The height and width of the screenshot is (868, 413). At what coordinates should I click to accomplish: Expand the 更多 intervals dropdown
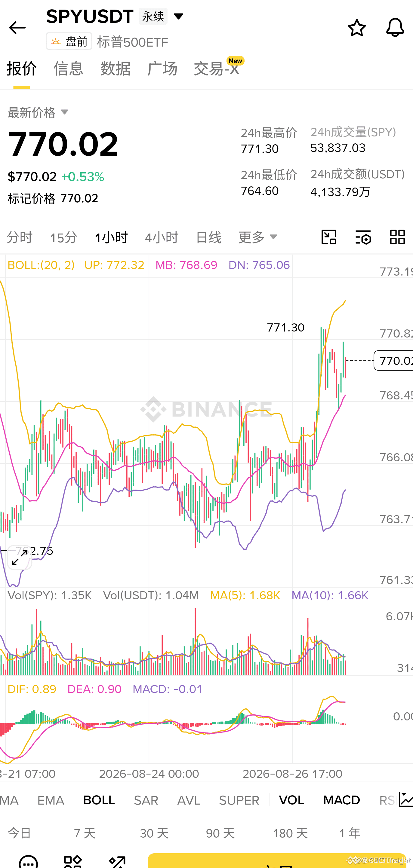[x=258, y=237]
